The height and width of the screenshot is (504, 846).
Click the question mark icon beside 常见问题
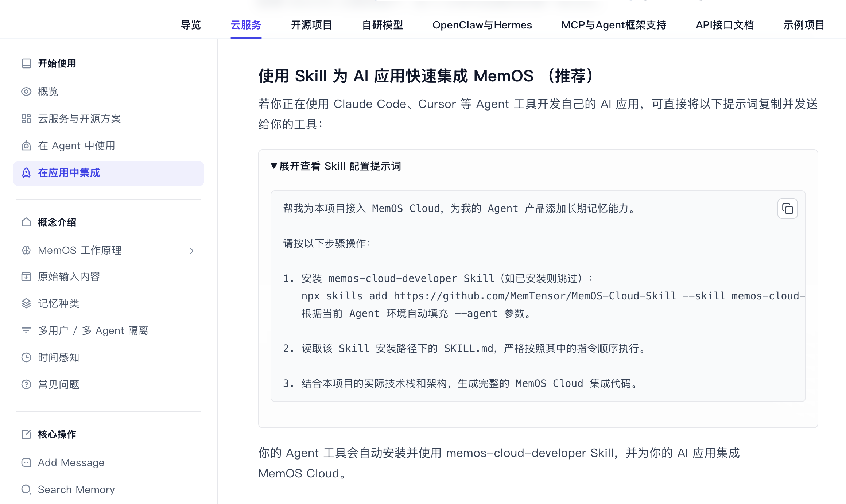(x=26, y=384)
